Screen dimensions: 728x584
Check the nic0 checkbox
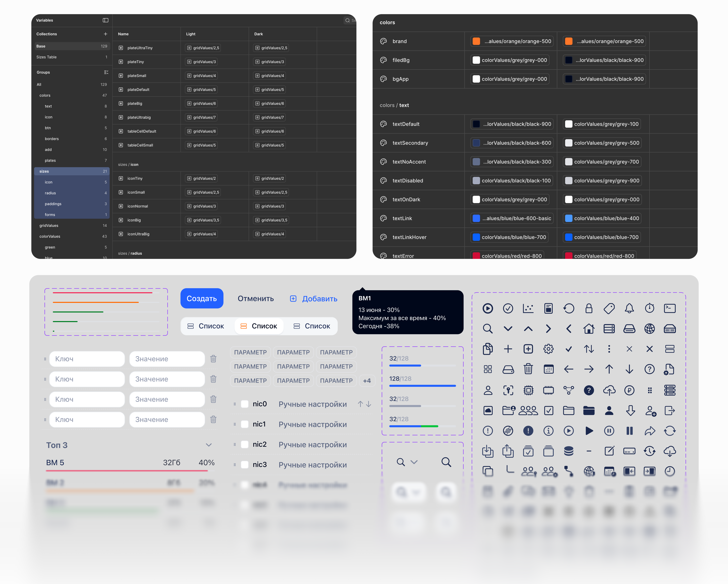pos(245,404)
